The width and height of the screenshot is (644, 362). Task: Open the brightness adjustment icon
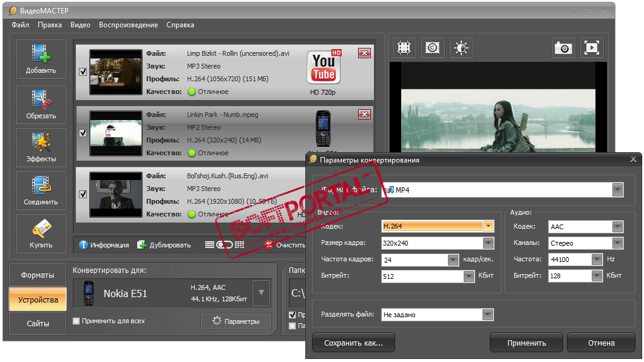pos(461,48)
